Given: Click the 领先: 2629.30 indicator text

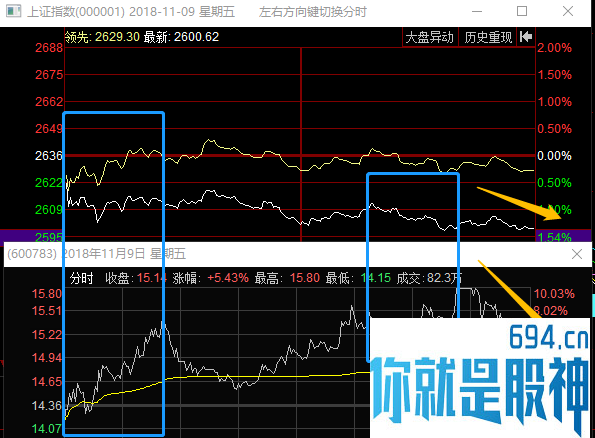Looking at the screenshot, I should pos(102,37).
